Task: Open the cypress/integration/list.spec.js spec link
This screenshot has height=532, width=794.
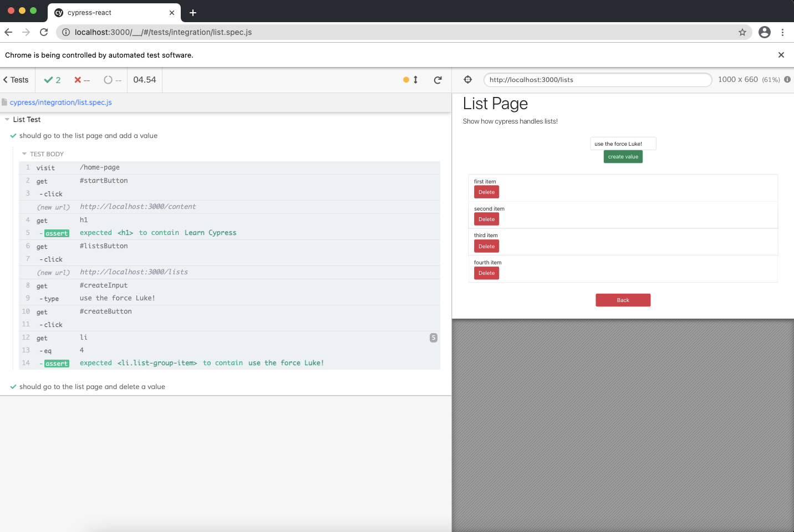Action: coord(61,102)
